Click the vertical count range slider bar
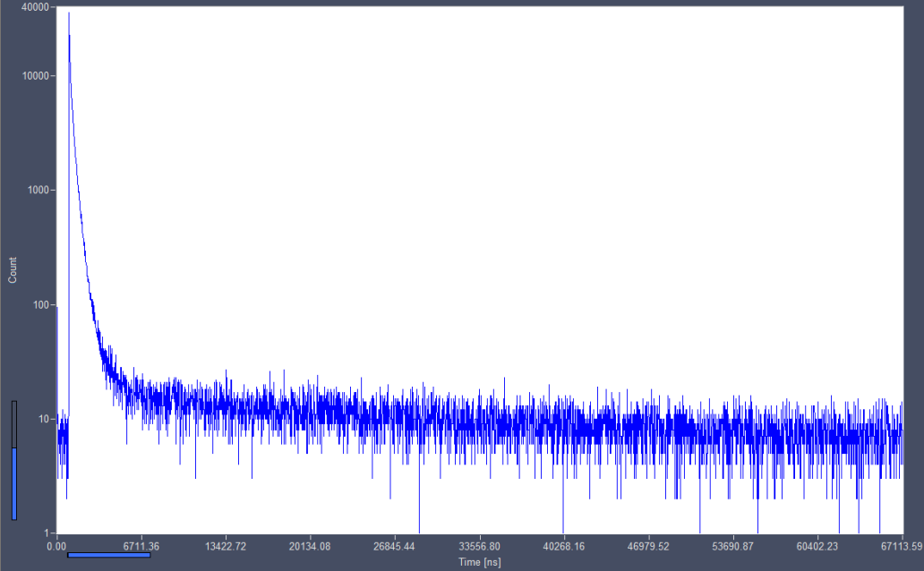The width and height of the screenshot is (924, 571). pos(14,460)
